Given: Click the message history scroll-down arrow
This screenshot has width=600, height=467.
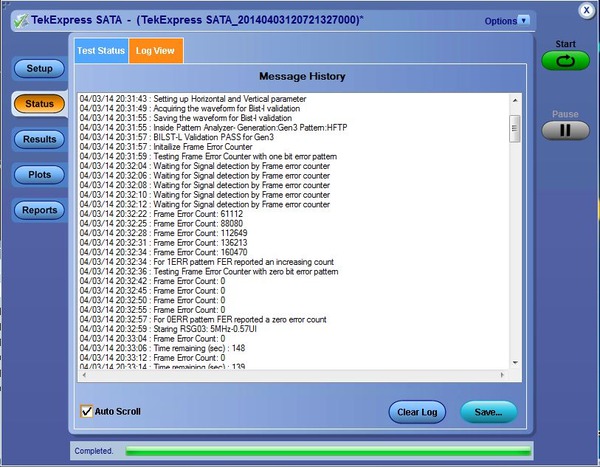Looking at the screenshot, I should [515, 364].
